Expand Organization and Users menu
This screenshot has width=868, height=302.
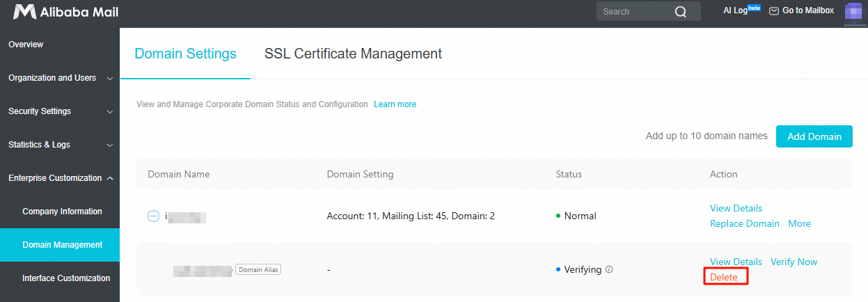110,79
